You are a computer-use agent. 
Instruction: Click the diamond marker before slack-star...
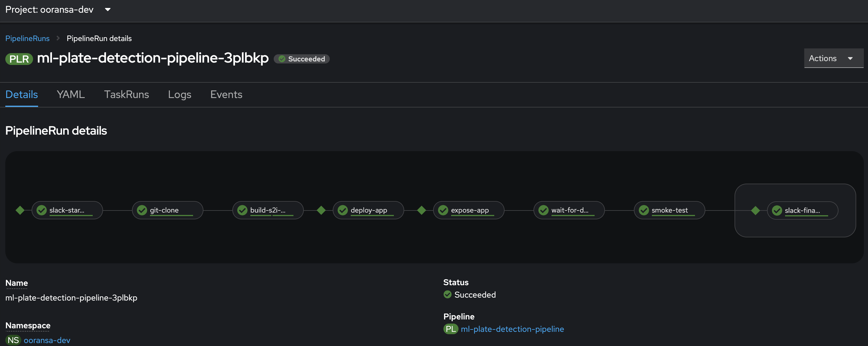(x=20, y=210)
